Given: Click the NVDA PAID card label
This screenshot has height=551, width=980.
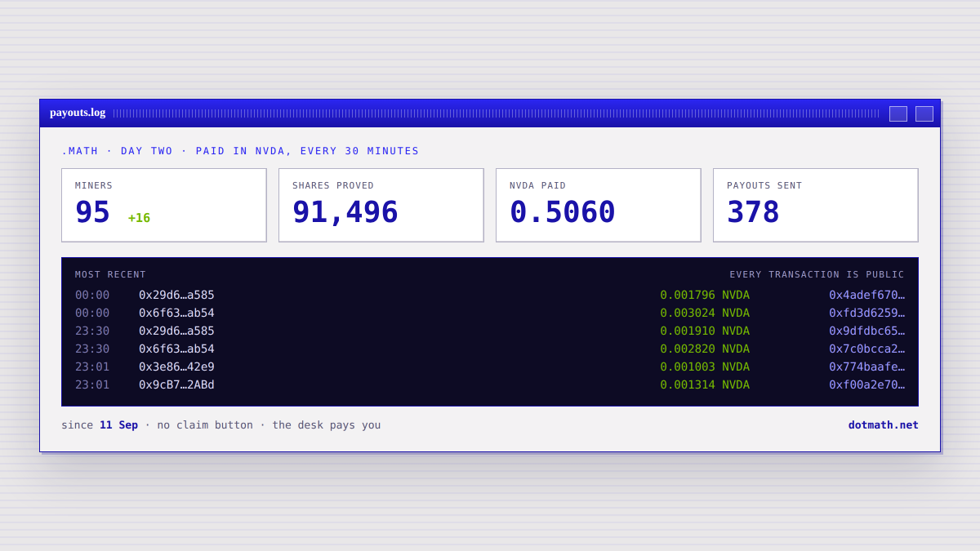Looking at the screenshot, I should [x=537, y=185].
